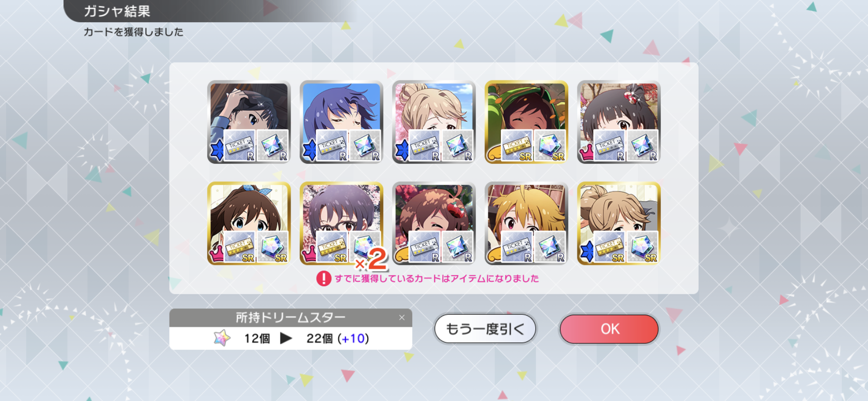Select the blue-ribbon ponytail SR card
868x401 pixels.
click(249, 223)
